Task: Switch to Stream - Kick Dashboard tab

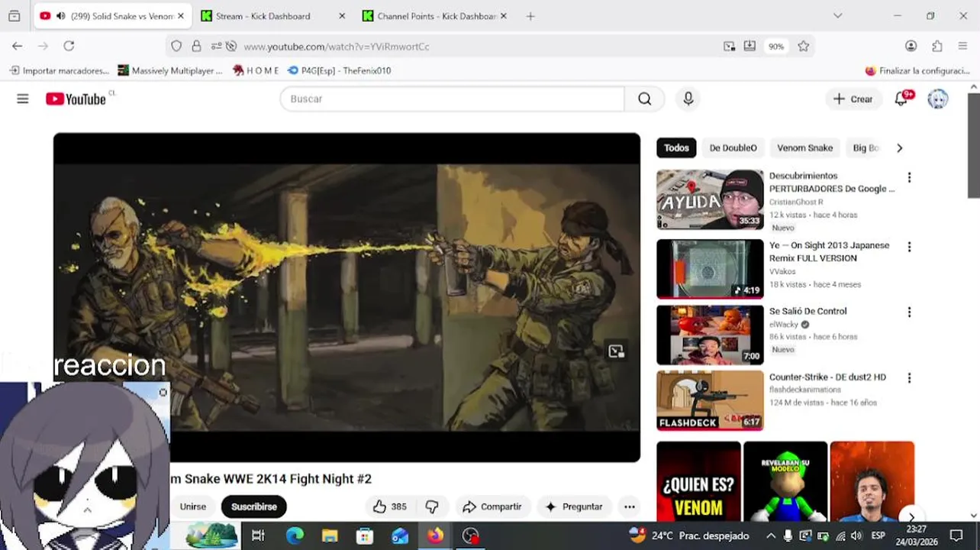Action: [263, 16]
